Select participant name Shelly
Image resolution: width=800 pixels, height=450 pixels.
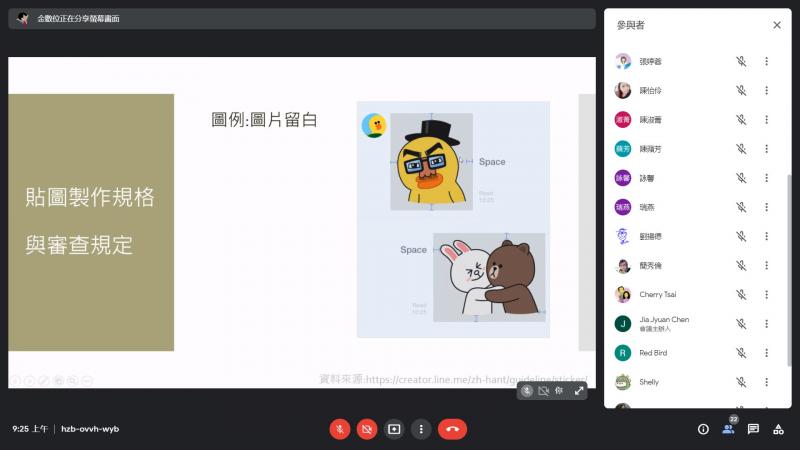(x=649, y=382)
